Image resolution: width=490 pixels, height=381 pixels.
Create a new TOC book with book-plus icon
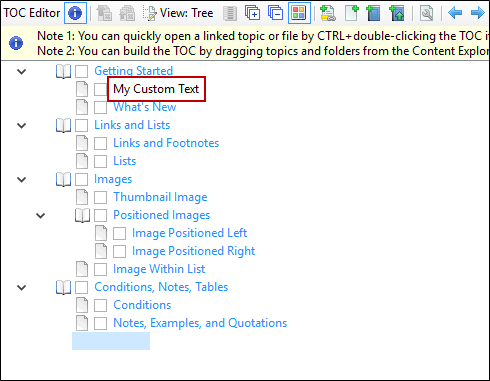pos(373,13)
